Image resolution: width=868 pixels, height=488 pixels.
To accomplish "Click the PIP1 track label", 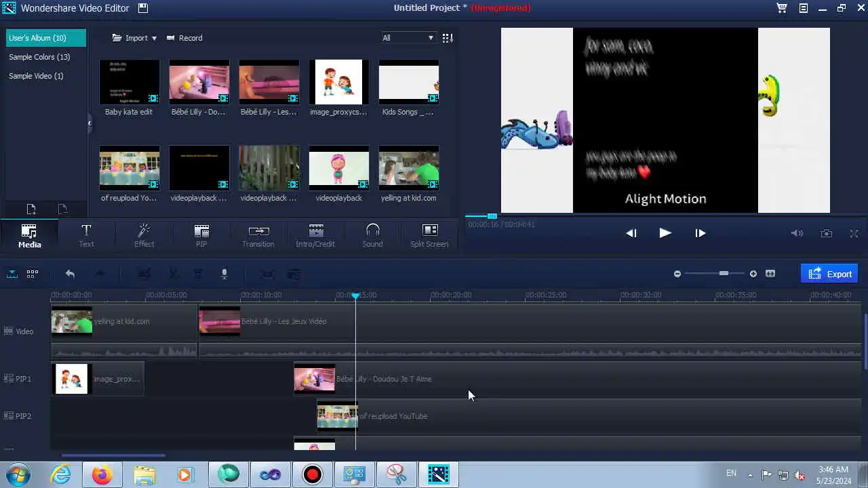I will tap(18, 379).
